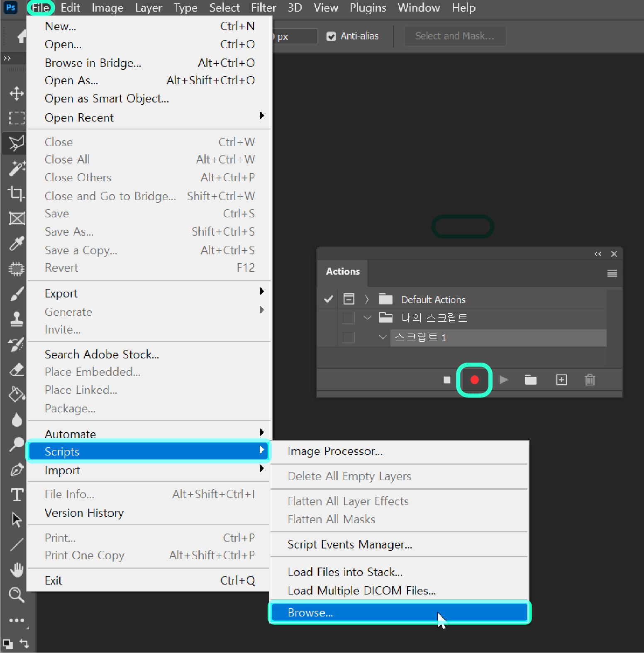Screen dimensions: 644x653
Task: Create new action set folder icon
Action: point(530,380)
